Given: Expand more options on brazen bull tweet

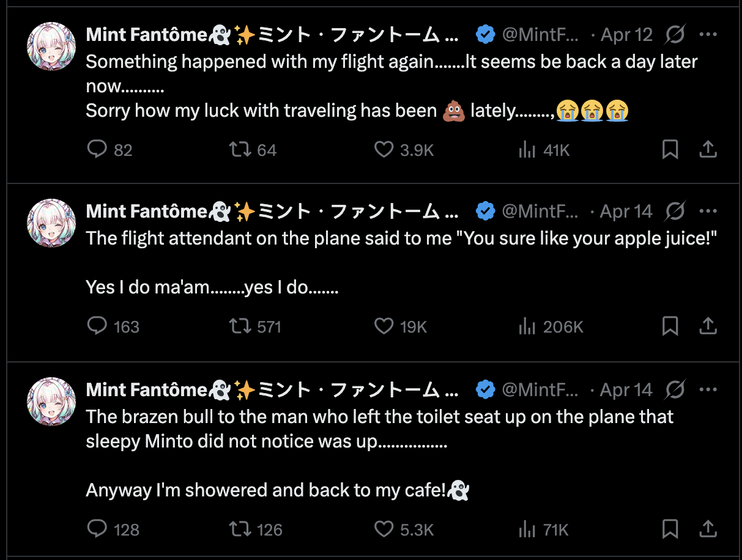Looking at the screenshot, I should [708, 390].
